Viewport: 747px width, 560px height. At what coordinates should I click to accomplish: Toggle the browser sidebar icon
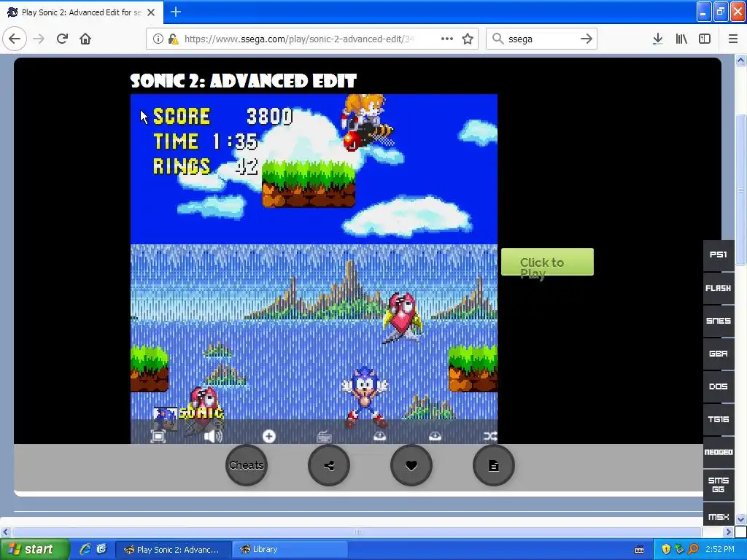click(x=705, y=39)
